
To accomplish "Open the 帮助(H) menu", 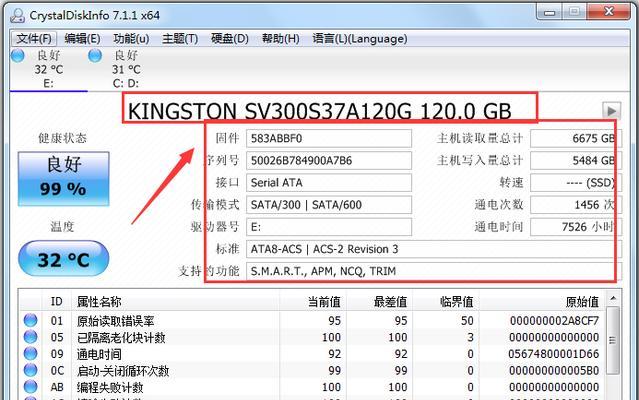I will pyautogui.click(x=280, y=39).
